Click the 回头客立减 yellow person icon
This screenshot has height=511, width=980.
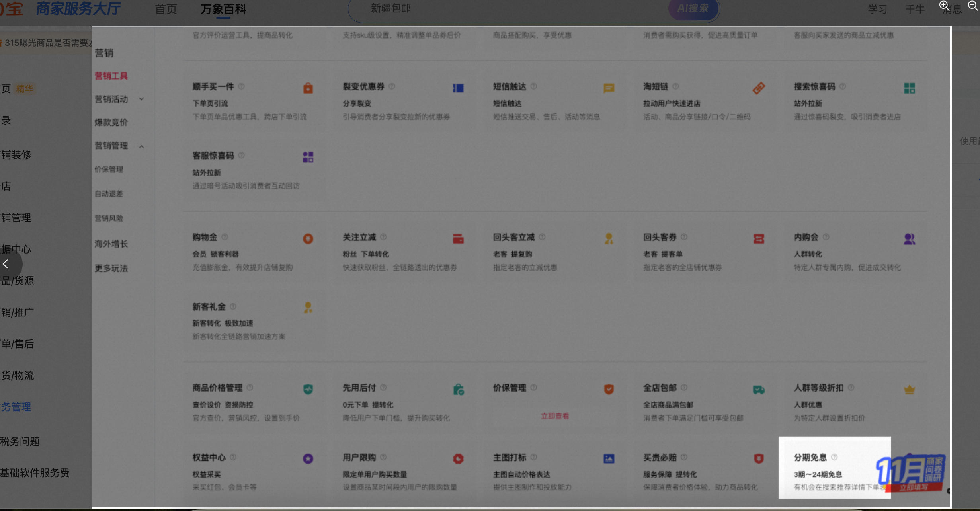pos(609,239)
